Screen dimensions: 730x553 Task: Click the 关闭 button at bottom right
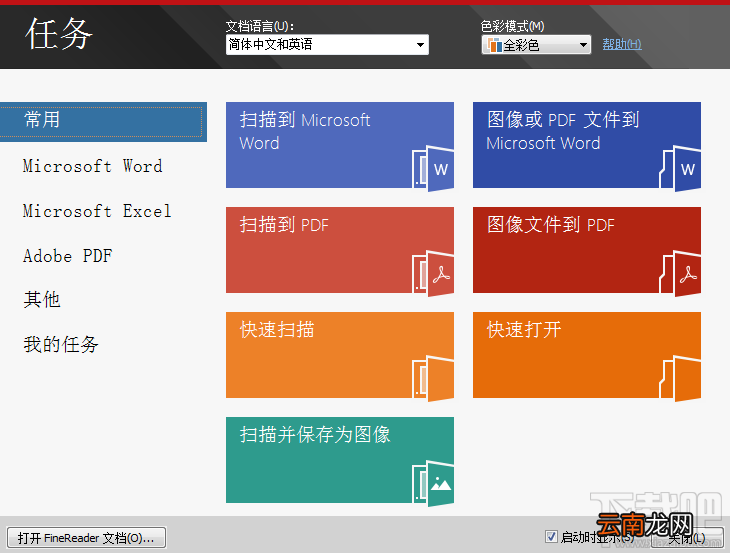[x=687, y=538]
